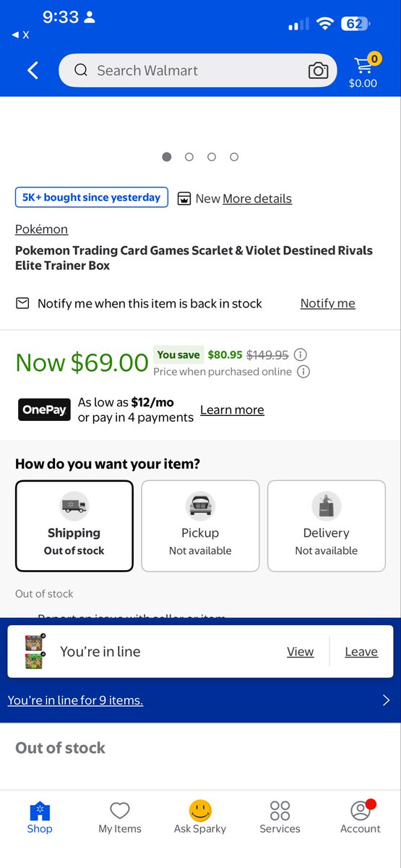This screenshot has height=868, width=401.
Task: Open the Account profile icon
Action: [x=361, y=809]
